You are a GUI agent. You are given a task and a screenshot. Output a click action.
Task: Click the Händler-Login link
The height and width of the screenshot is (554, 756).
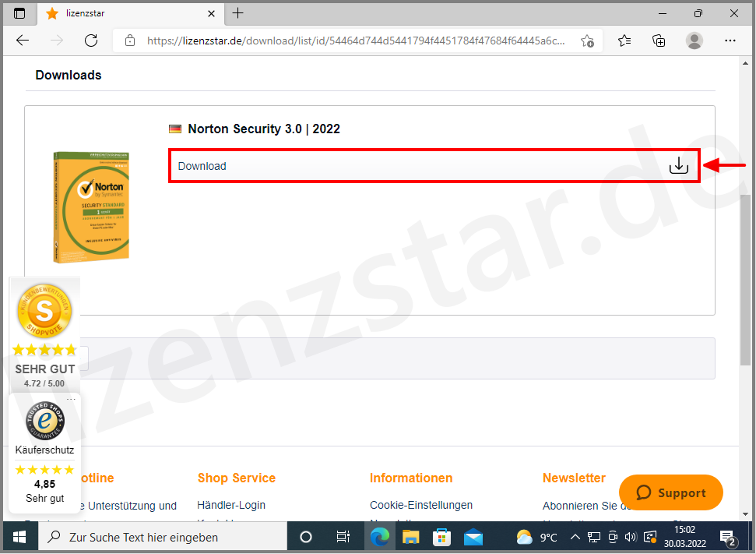pyautogui.click(x=231, y=505)
